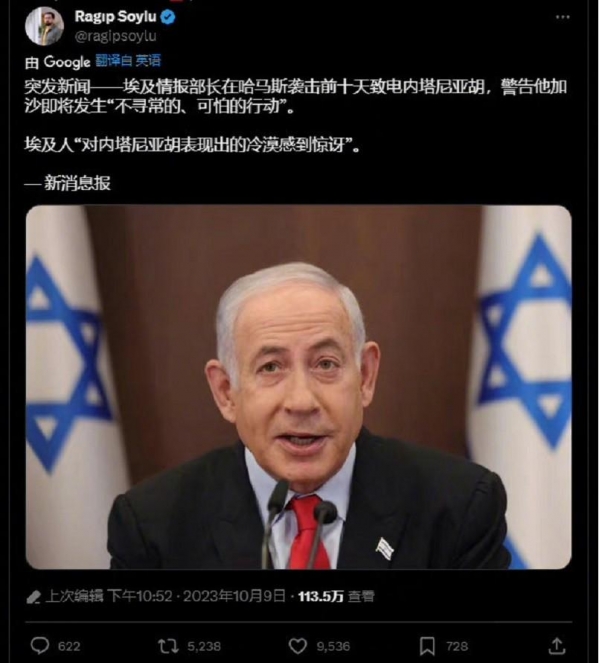View edit history via 上次编辑 label
Image resolution: width=600 pixels, height=663 pixels.
point(74,596)
